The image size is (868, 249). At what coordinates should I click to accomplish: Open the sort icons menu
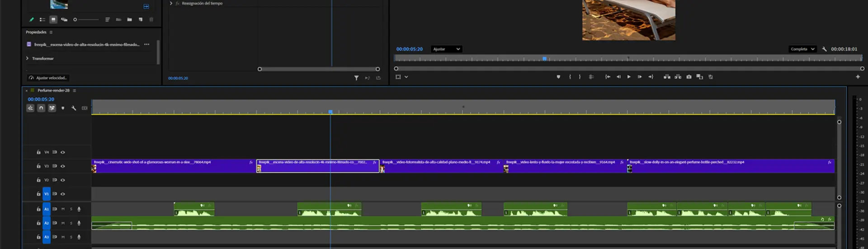pos(108,19)
